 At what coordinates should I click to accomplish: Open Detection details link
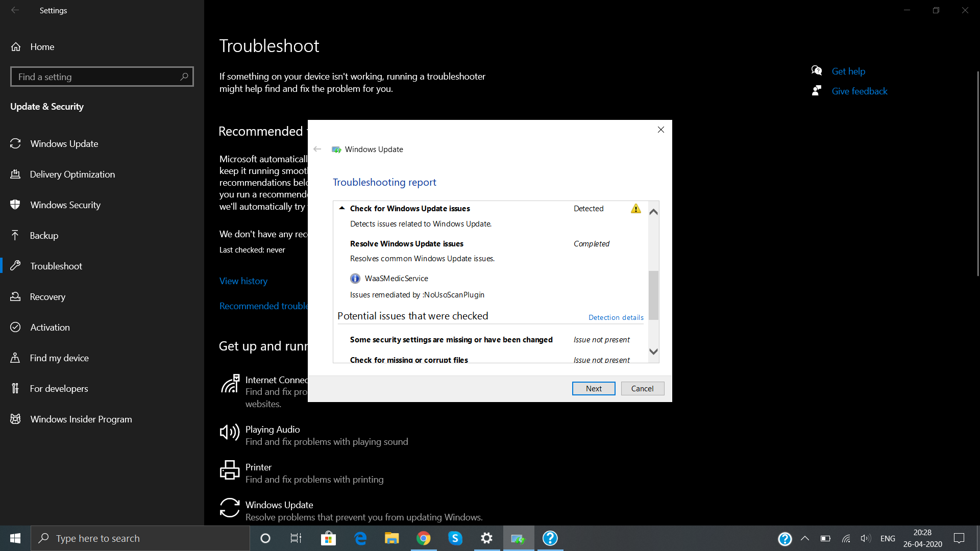click(616, 317)
